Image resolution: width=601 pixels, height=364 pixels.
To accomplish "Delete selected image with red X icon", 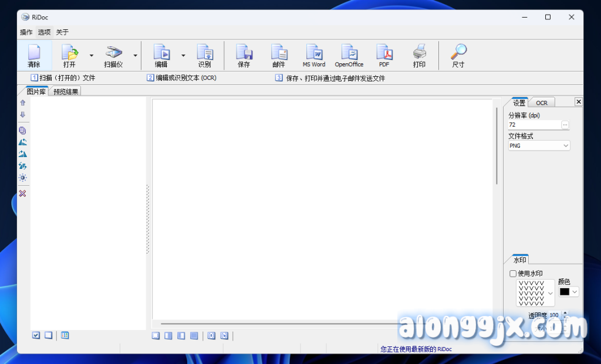I will pos(22,193).
